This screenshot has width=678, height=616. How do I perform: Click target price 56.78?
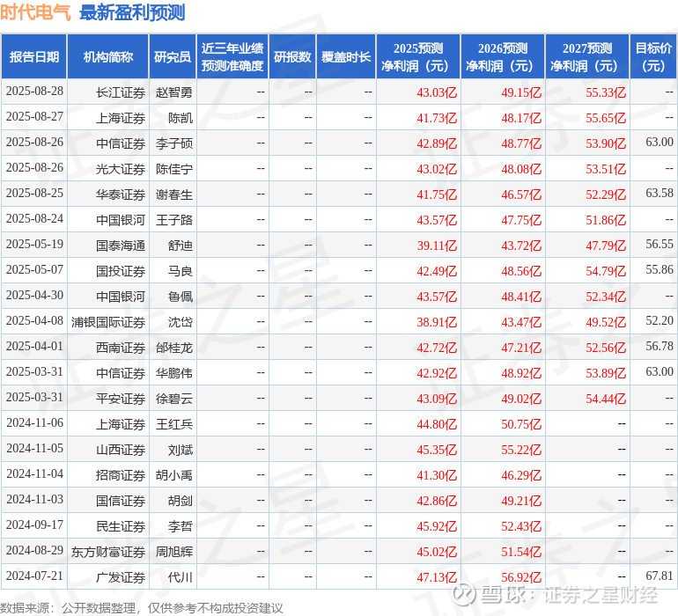(x=660, y=346)
